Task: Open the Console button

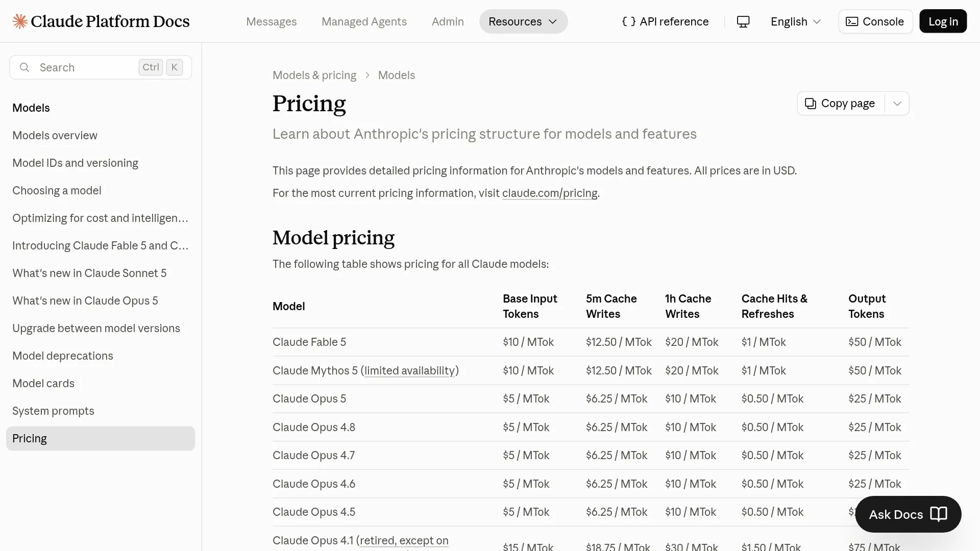Action: tap(875, 21)
